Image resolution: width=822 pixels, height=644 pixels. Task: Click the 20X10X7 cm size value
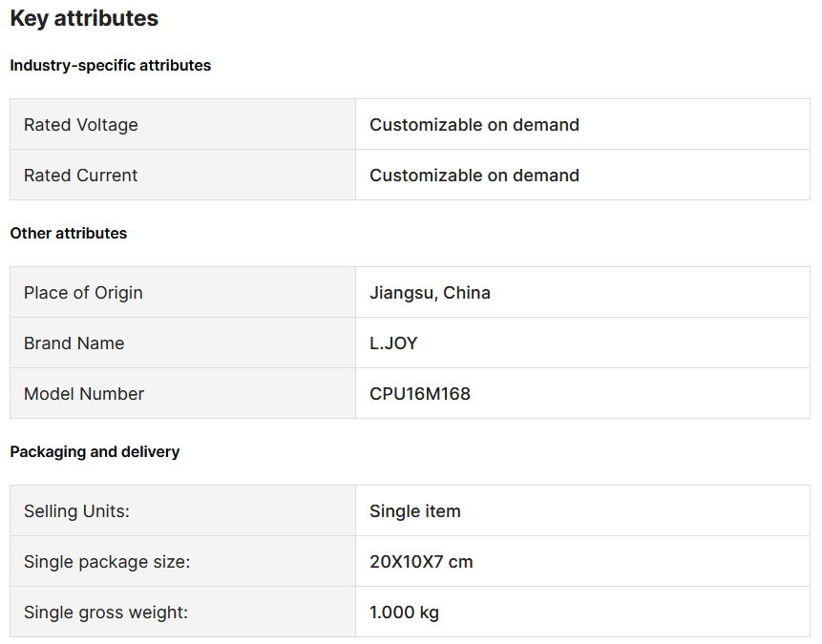click(x=421, y=562)
